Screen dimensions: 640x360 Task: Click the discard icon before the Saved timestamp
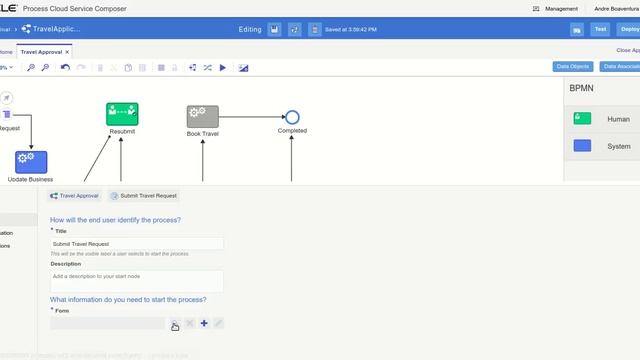[x=315, y=29]
